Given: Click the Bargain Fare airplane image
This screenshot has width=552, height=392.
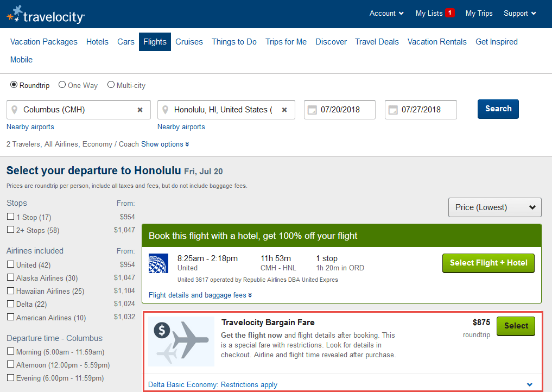Looking at the screenshot, I should click(181, 342).
